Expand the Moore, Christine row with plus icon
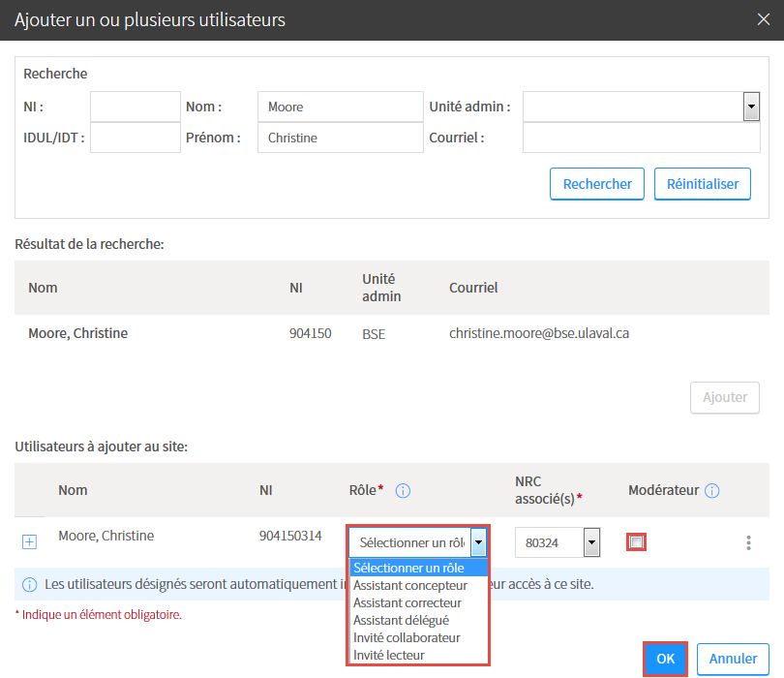Viewport: 784px width, 678px height. (x=29, y=541)
